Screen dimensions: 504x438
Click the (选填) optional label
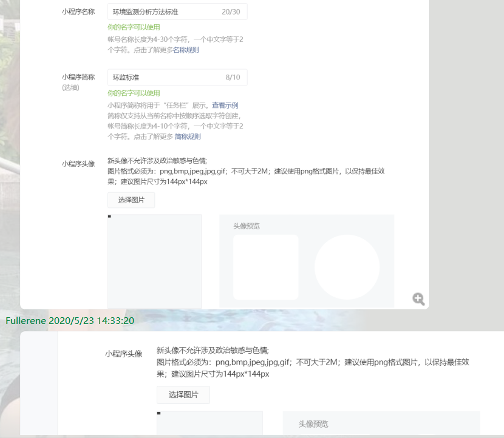[70, 87]
